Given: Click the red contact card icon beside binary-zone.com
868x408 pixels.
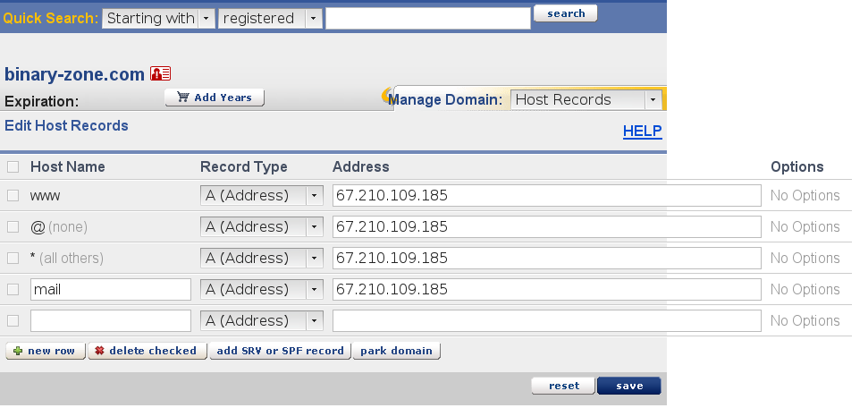Looking at the screenshot, I should coord(160,74).
